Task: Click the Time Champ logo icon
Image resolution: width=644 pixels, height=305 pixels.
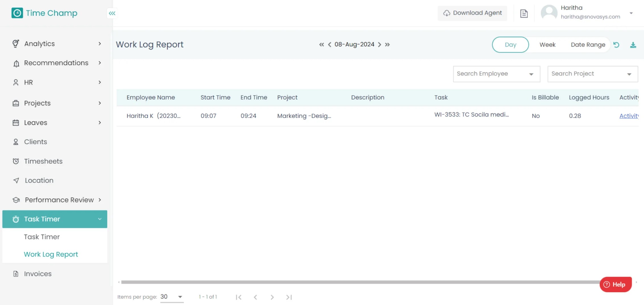Action: pyautogui.click(x=17, y=13)
